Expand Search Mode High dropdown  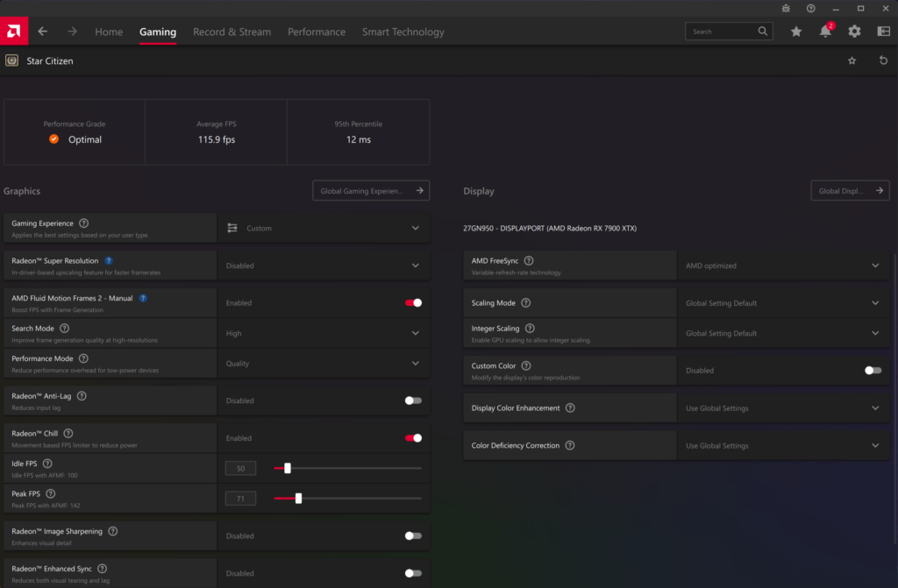[324, 333]
